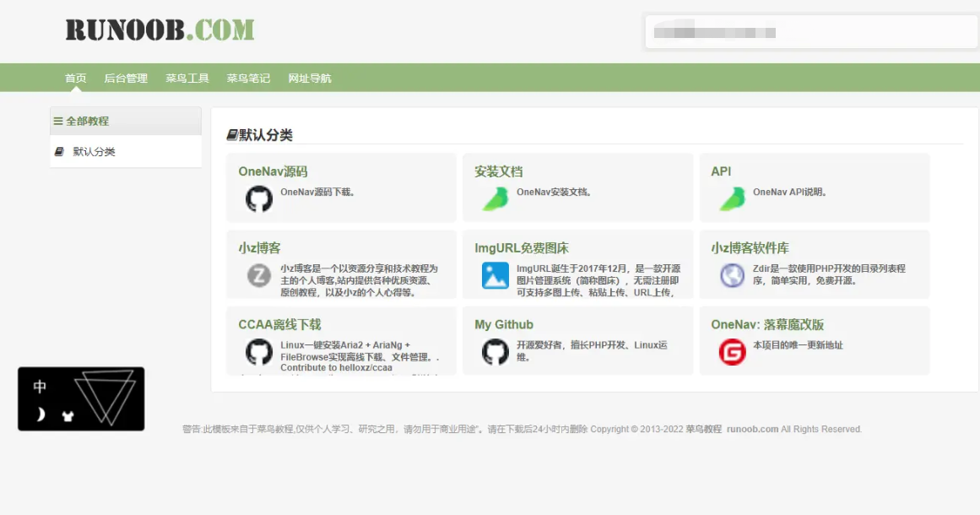Click the text "OneNav API说明。"
The height and width of the screenshot is (515, 980).
point(789,192)
